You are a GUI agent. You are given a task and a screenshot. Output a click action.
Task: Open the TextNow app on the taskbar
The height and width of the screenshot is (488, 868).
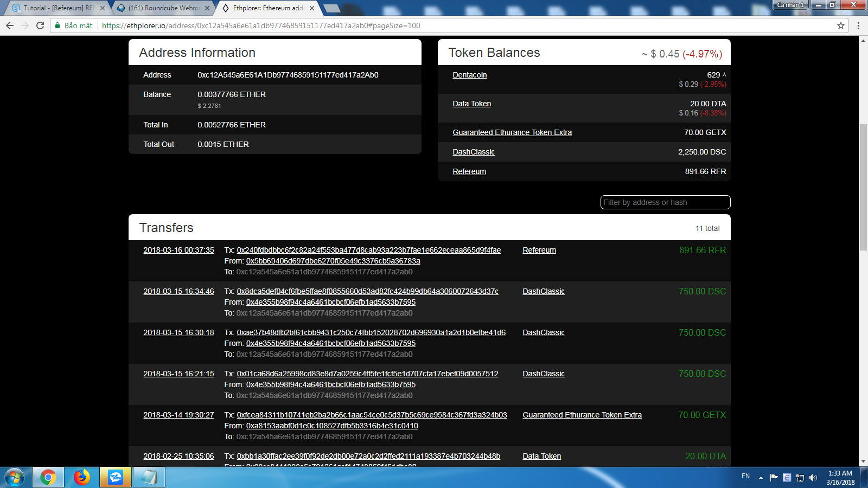[116, 478]
